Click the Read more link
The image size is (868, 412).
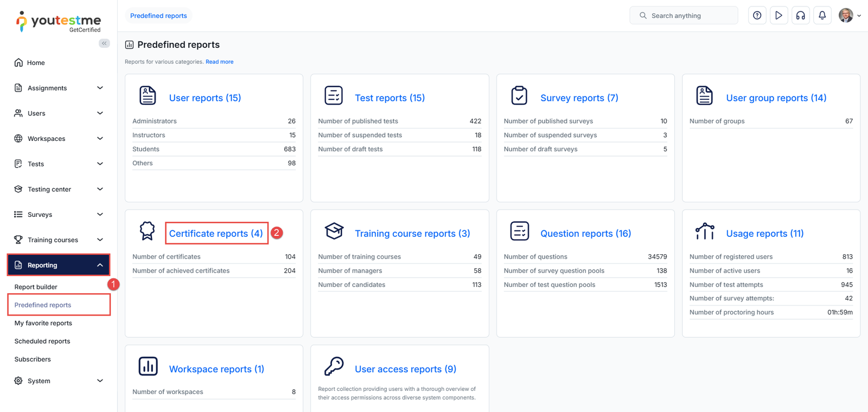click(x=219, y=62)
